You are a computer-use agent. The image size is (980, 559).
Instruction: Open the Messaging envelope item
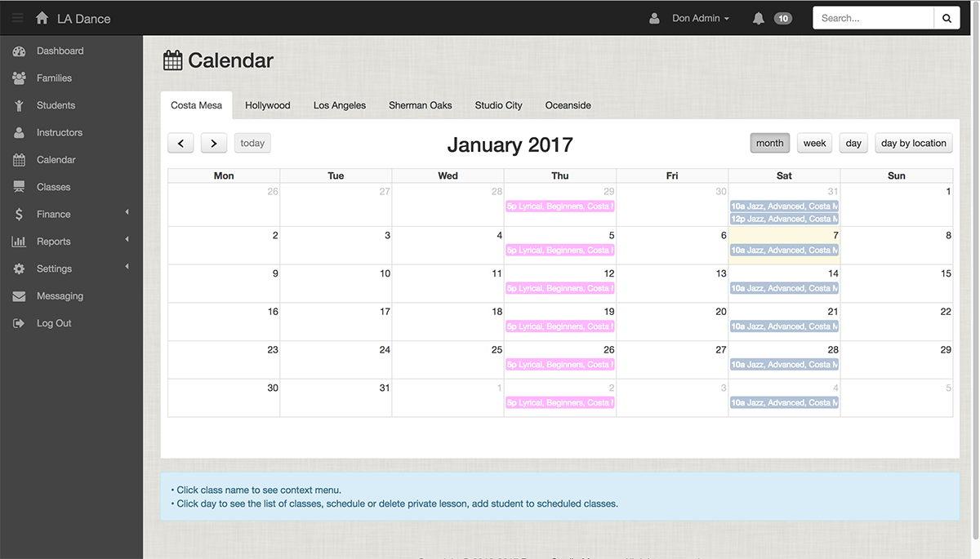(60, 296)
